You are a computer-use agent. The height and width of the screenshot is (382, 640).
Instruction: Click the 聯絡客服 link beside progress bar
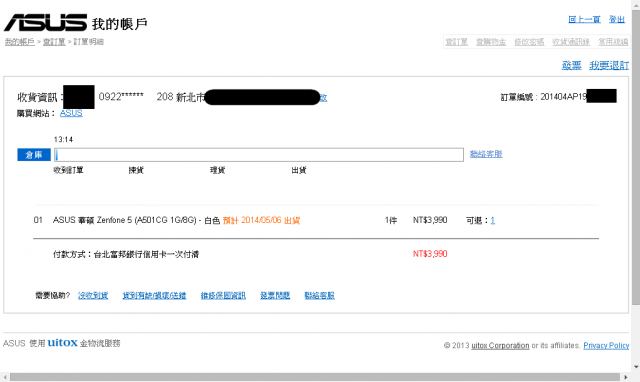[486, 154]
